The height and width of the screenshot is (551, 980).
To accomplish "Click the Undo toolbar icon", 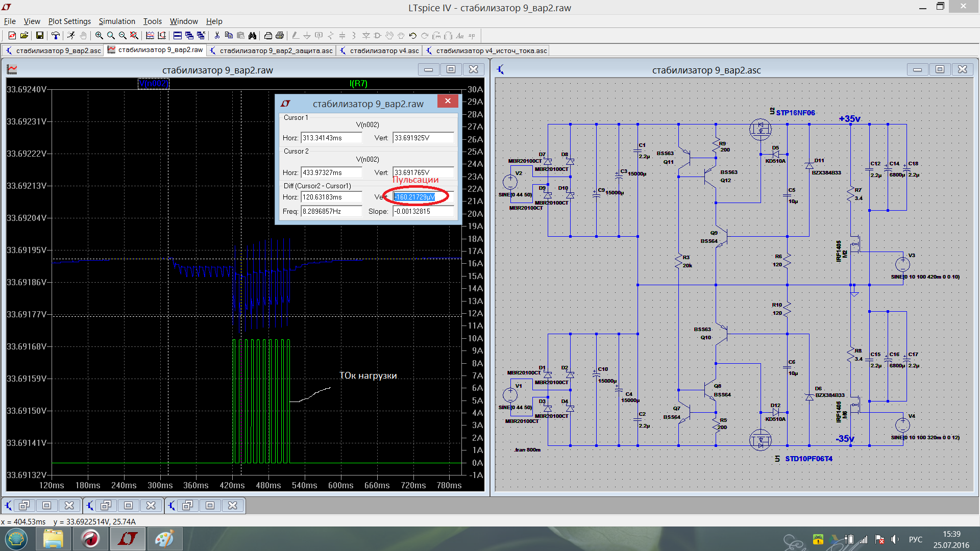I will [412, 36].
